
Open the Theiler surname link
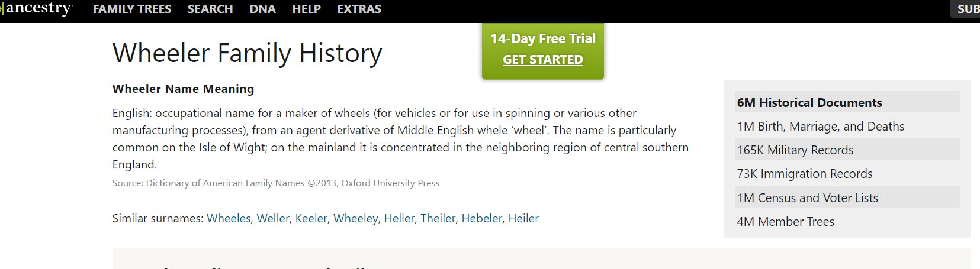point(438,218)
